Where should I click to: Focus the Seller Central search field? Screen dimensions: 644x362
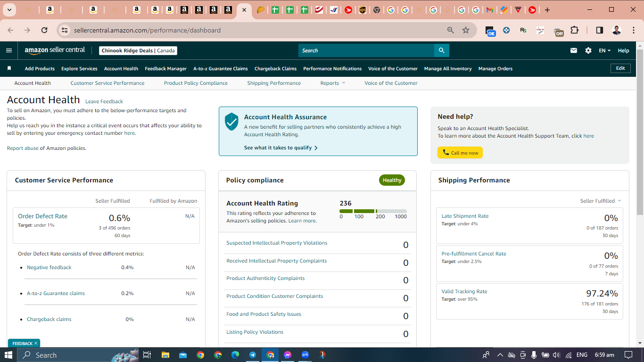point(366,50)
